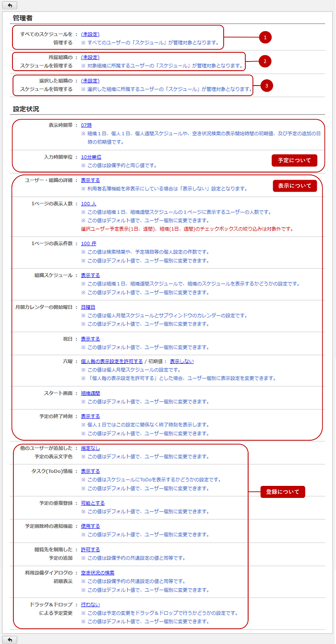This screenshot has width=336, height=644.
Task: Click the 予定の重複登録 label
Action: pyautogui.click(x=56, y=503)
